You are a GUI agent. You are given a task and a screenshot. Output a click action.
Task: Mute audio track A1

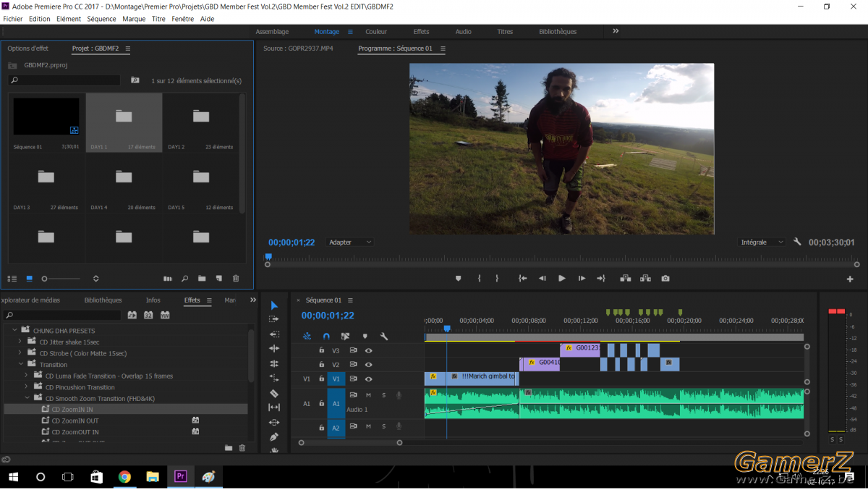point(368,395)
